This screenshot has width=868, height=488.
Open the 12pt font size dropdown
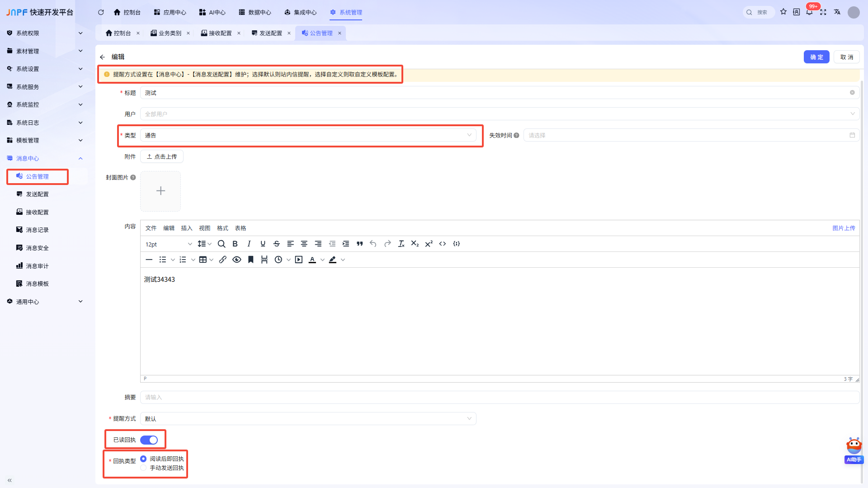(169, 244)
